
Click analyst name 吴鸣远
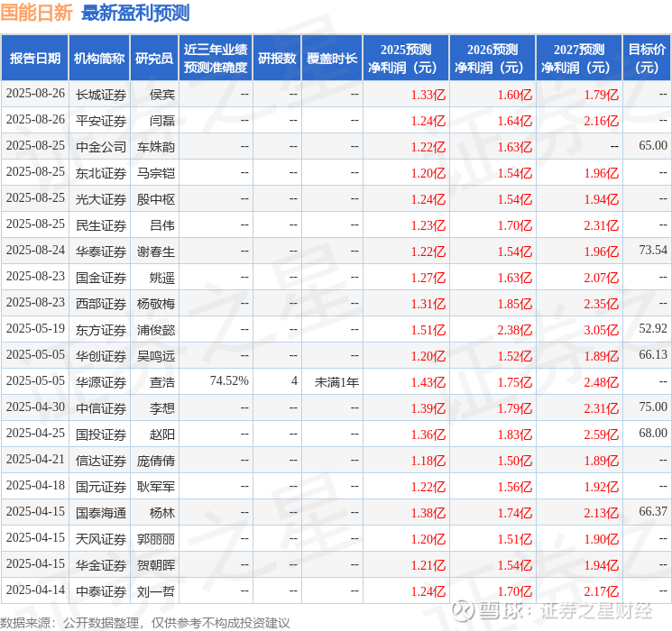click(x=156, y=356)
